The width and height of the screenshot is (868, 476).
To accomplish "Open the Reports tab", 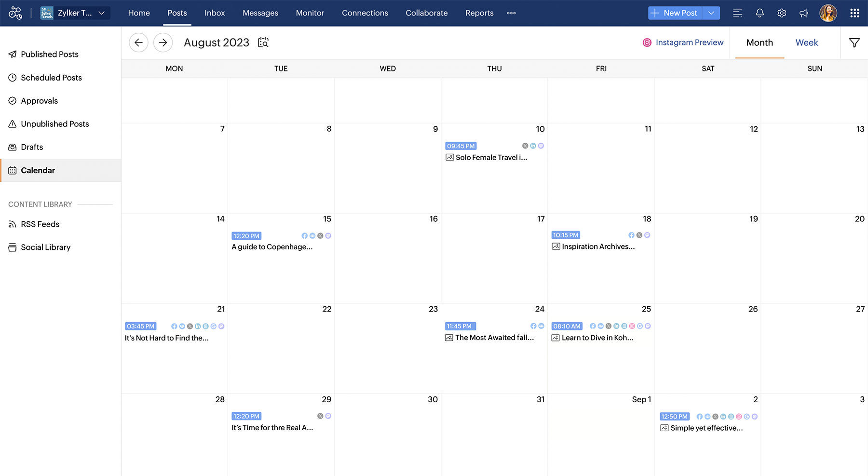I will (479, 13).
